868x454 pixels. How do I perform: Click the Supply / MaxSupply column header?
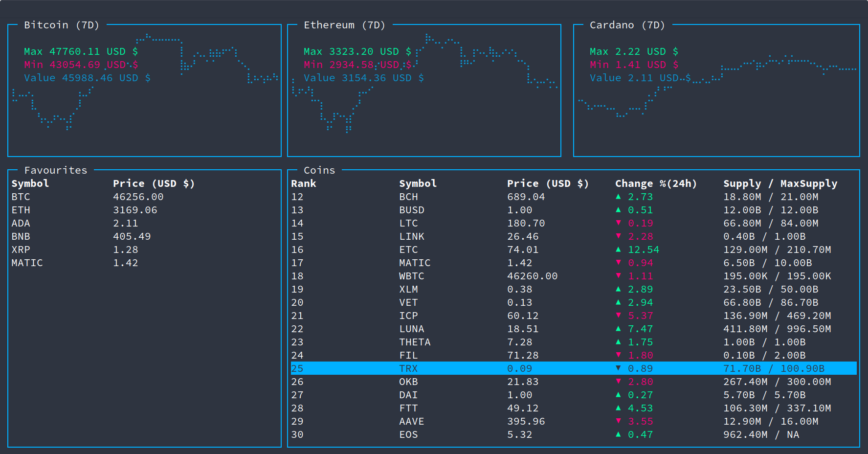780,183
